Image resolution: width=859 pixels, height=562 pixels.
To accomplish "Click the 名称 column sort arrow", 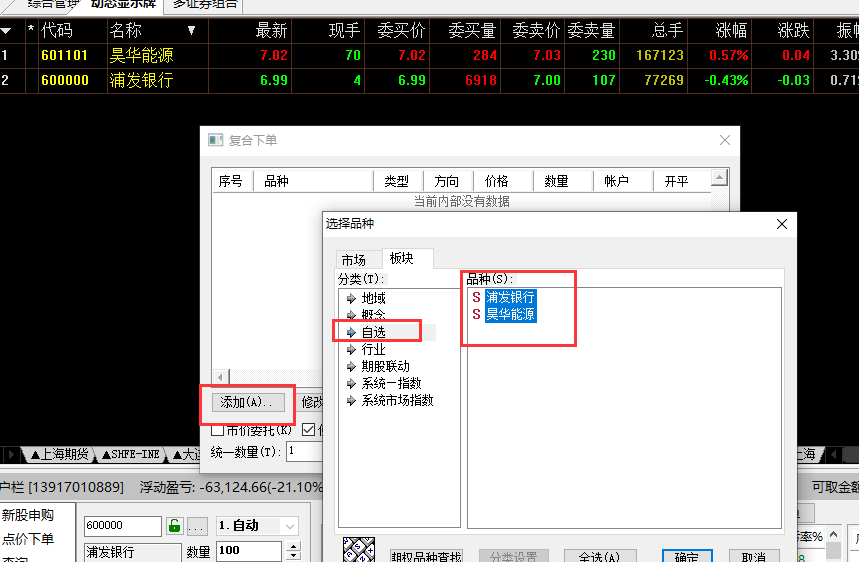I will [x=191, y=30].
